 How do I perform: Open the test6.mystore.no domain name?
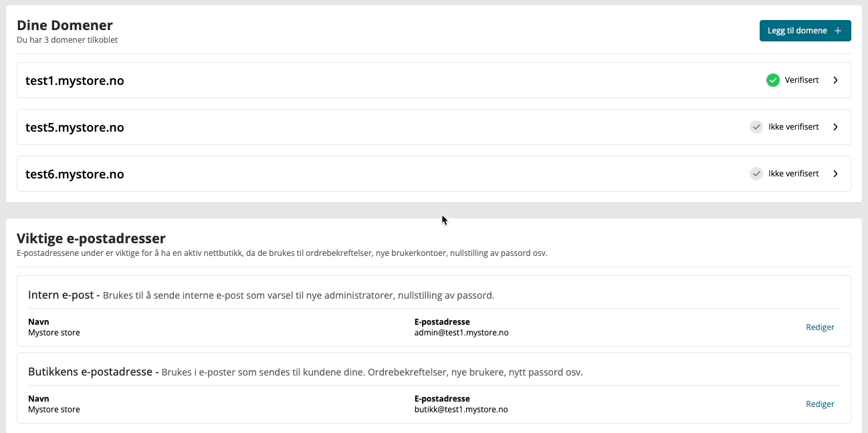pos(75,174)
